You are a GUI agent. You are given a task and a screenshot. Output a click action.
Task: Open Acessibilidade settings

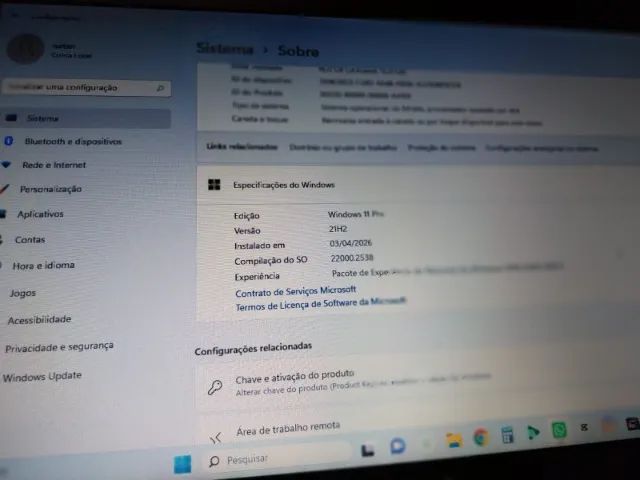point(39,320)
